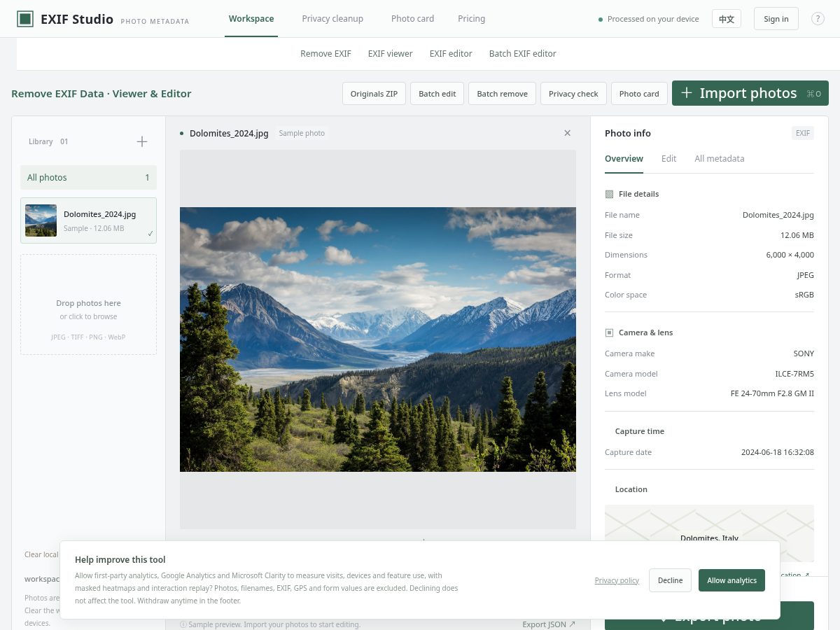The image size is (840, 630).
Task: Open EXIF editor sub-navigation link
Action: click(451, 54)
